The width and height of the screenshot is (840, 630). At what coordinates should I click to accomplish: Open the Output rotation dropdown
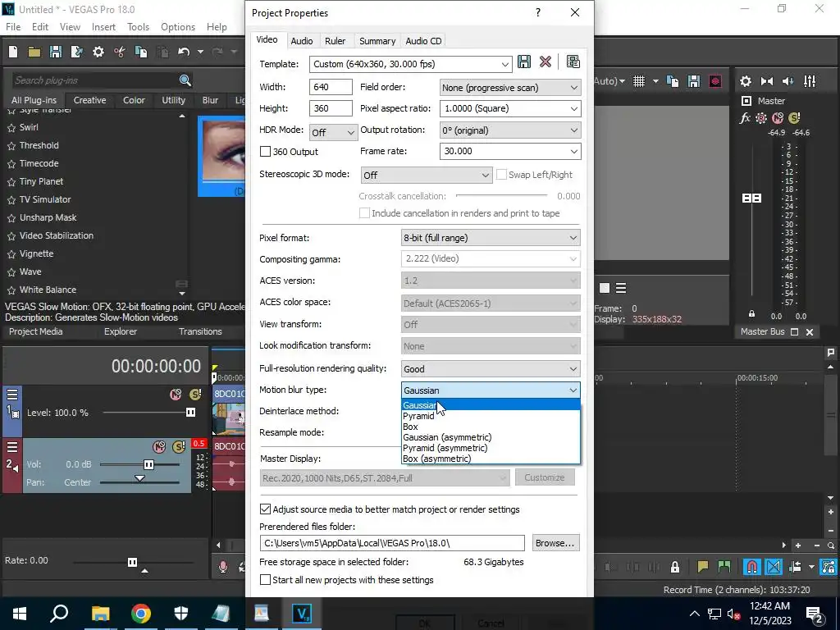573,130
